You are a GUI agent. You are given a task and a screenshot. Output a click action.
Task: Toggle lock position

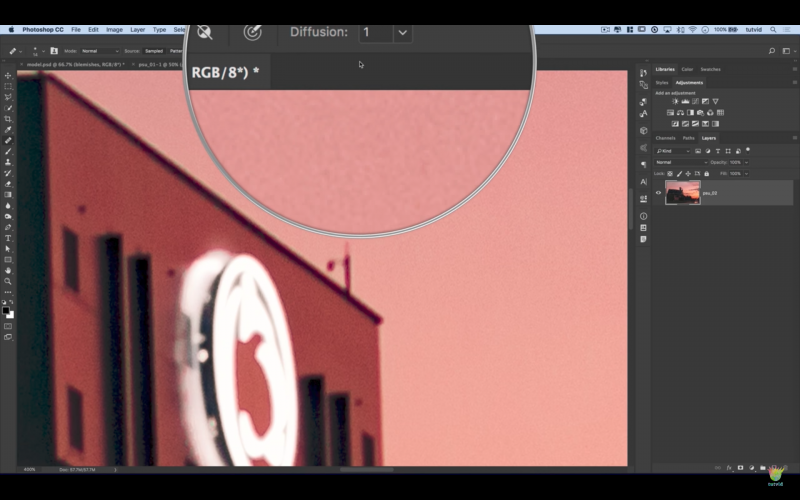point(688,174)
